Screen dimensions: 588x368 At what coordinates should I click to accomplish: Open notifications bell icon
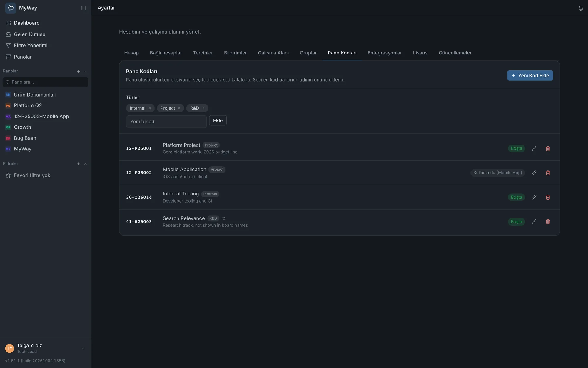[x=581, y=8]
